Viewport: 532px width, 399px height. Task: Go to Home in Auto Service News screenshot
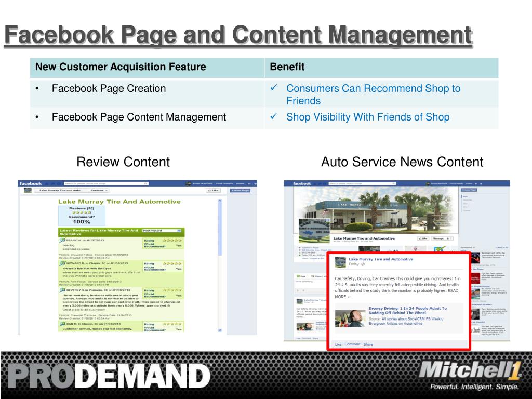(469, 183)
